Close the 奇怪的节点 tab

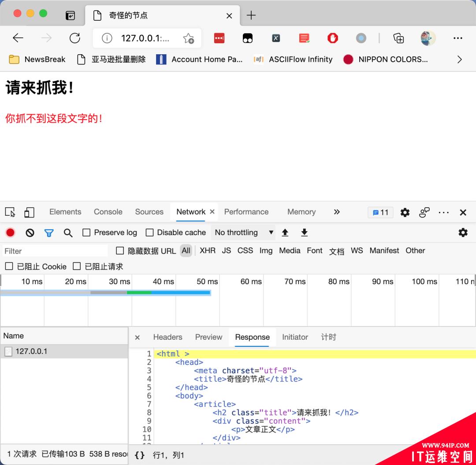tap(229, 15)
